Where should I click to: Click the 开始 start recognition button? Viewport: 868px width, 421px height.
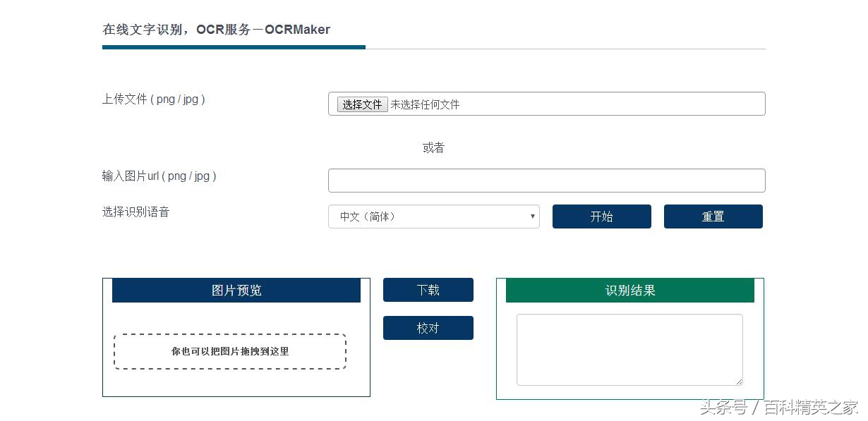click(601, 216)
